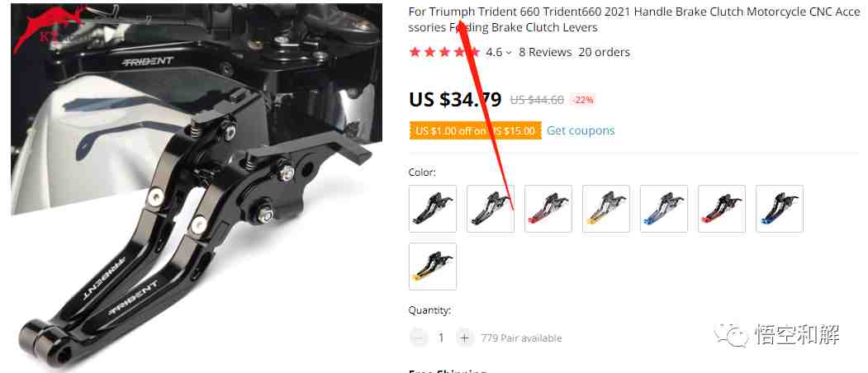Click the quantity number field
Image resolution: width=868 pixels, height=373 pixels.
point(441,338)
